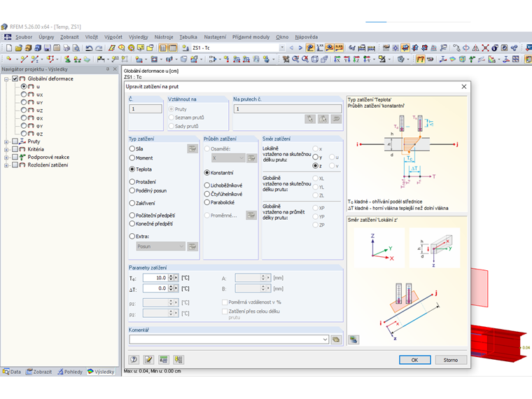
Task: Click the ΔT value input field
Action: 156,288
